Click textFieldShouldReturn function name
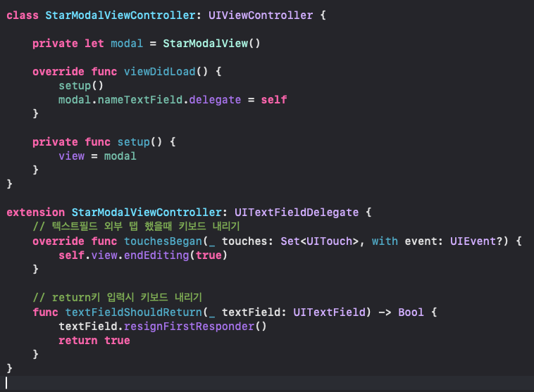 (134, 312)
